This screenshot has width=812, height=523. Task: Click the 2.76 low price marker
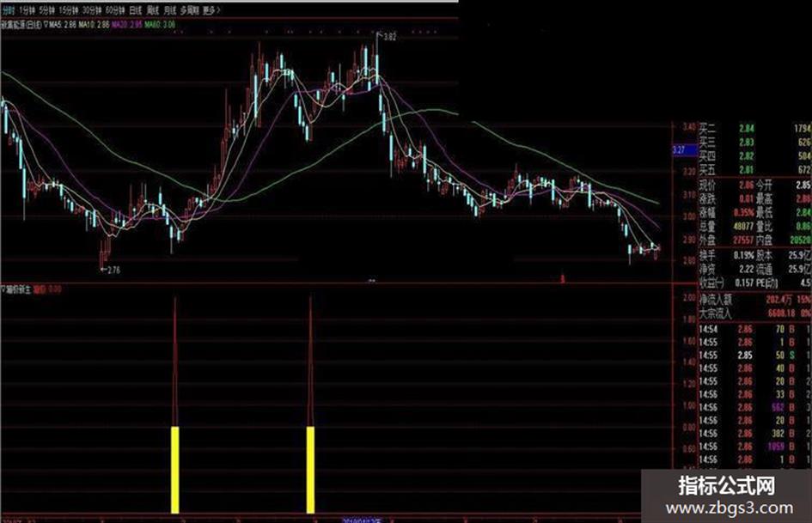[x=112, y=270]
